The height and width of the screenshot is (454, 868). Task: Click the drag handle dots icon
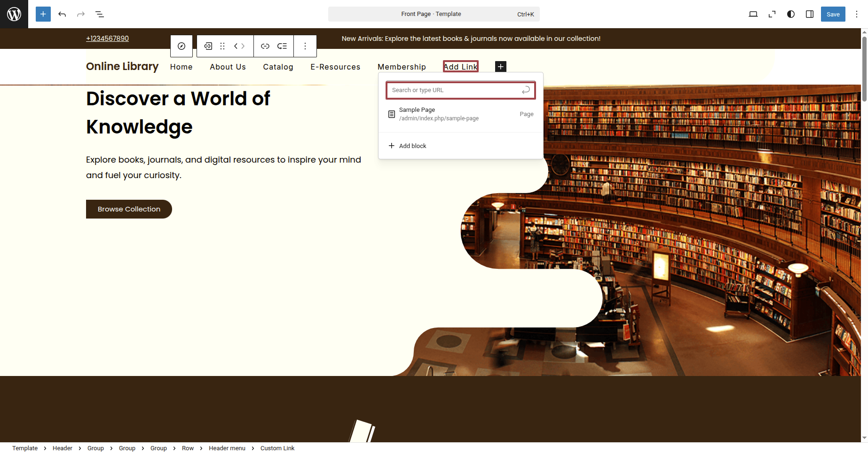click(222, 46)
